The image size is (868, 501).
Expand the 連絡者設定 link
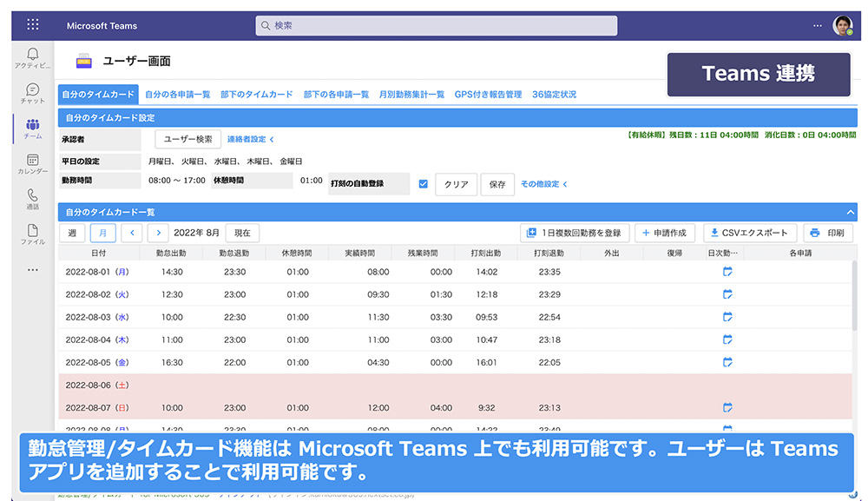click(250, 139)
